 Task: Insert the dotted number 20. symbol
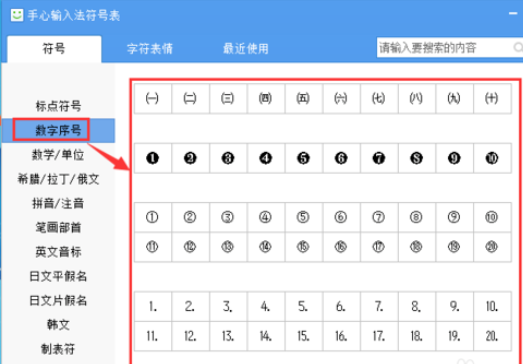[x=492, y=336]
